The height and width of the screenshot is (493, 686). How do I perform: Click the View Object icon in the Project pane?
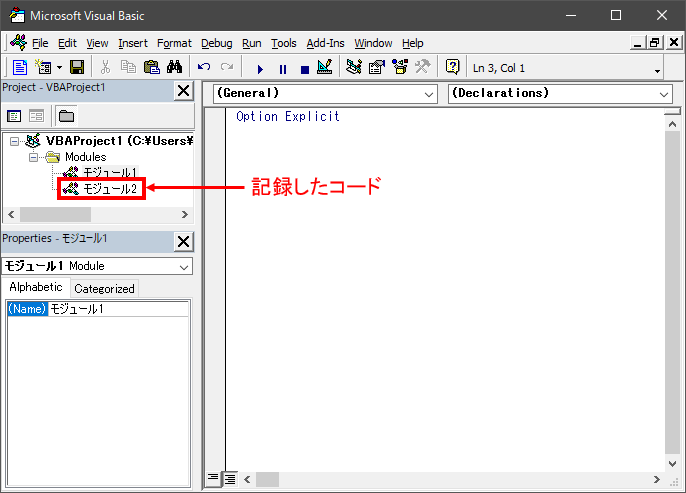pyautogui.click(x=36, y=116)
